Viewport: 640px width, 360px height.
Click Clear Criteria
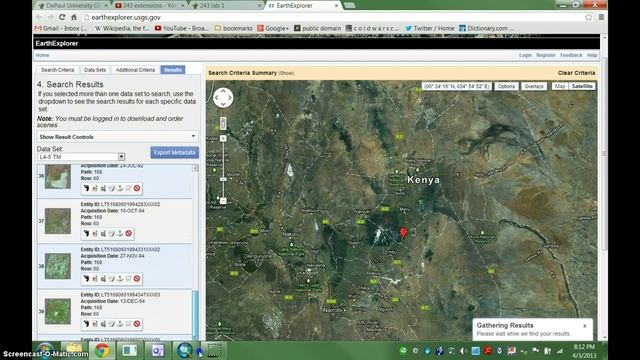click(576, 73)
